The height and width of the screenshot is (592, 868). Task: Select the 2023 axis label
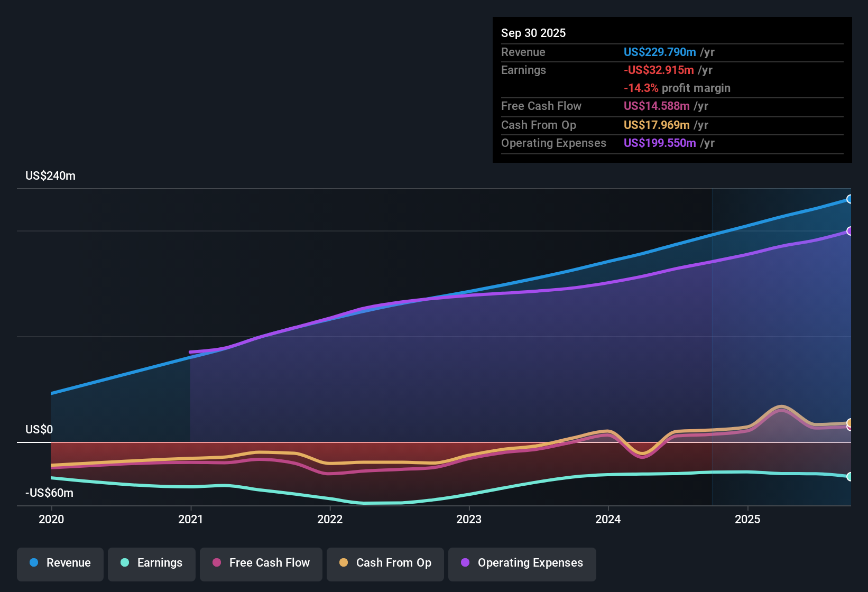tap(469, 520)
